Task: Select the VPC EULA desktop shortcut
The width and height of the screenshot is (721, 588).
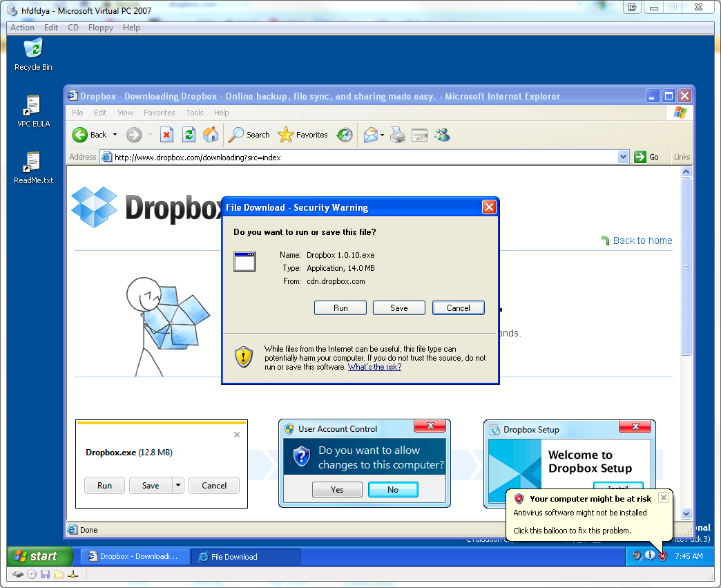Action: click(33, 111)
